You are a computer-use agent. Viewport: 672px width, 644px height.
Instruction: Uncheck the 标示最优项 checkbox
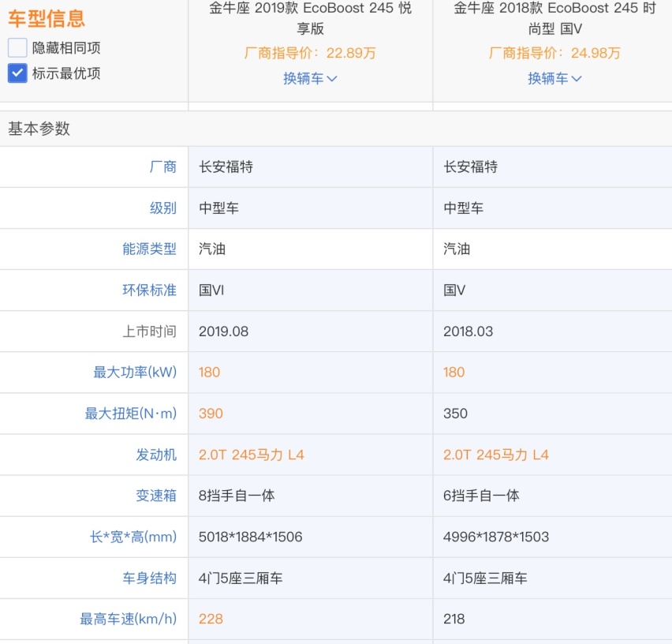pyautogui.click(x=17, y=73)
